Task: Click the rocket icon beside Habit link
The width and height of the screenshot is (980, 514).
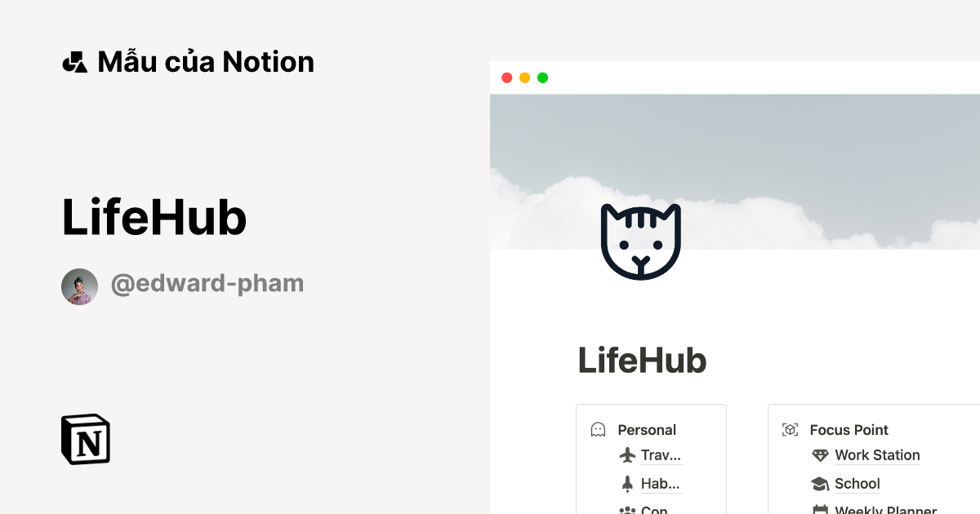Action: point(626,483)
